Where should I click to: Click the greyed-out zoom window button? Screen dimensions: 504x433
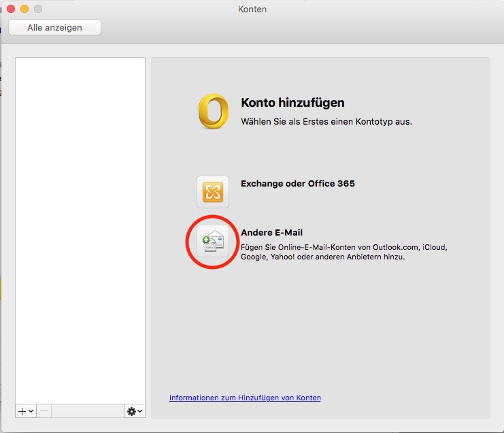(37, 9)
